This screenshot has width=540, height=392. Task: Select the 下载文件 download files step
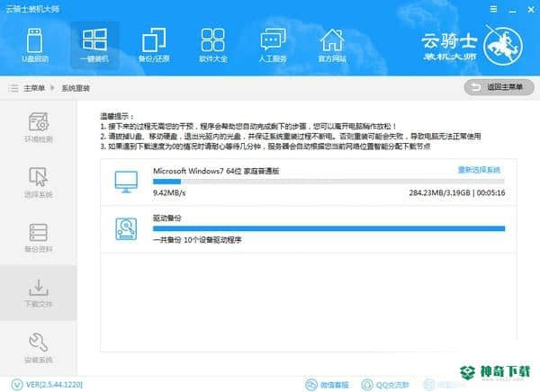[38, 293]
